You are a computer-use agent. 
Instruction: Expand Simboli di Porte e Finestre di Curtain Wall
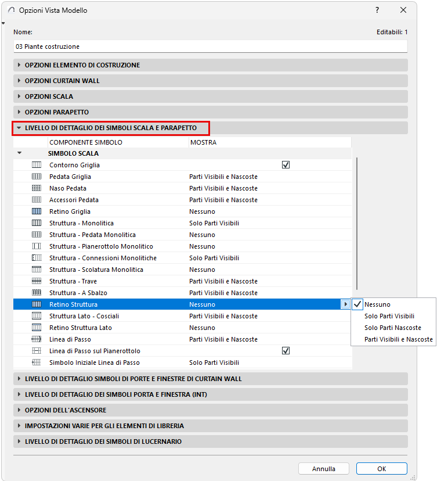pyautogui.click(x=19, y=379)
